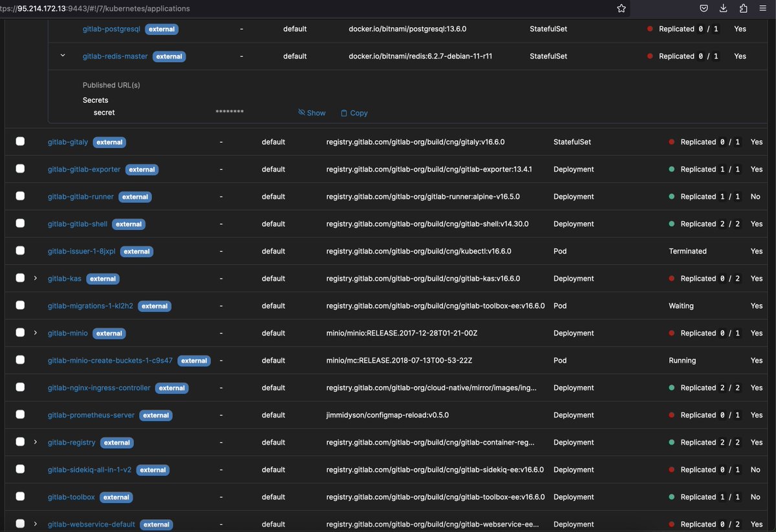Click the Terminated status of gitlab-issuer
Viewport: 776px width, 532px height.
687,251
